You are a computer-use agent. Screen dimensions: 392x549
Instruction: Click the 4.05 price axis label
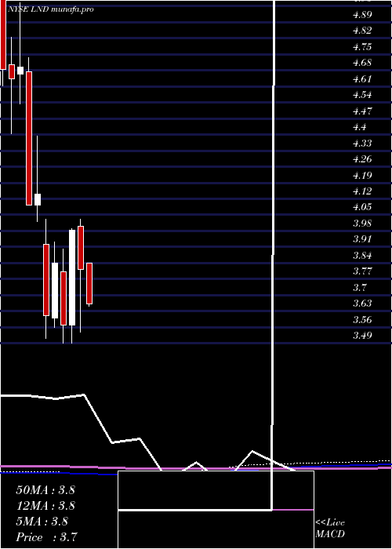[x=362, y=207]
